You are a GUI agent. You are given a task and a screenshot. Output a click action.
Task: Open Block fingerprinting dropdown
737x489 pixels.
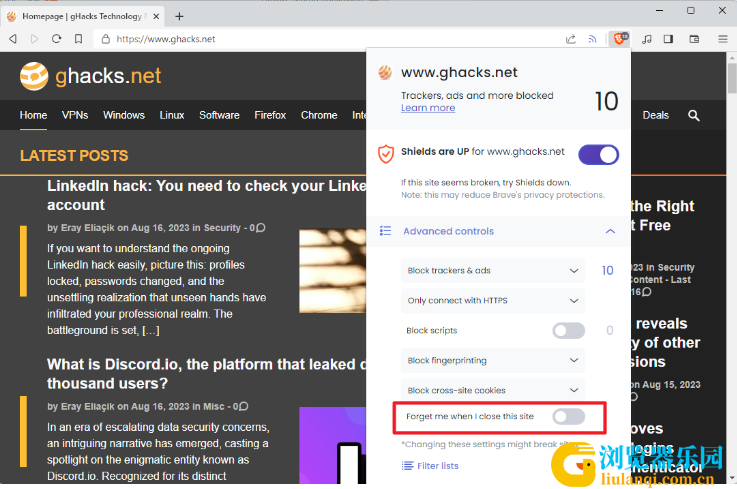(x=493, y=360)
